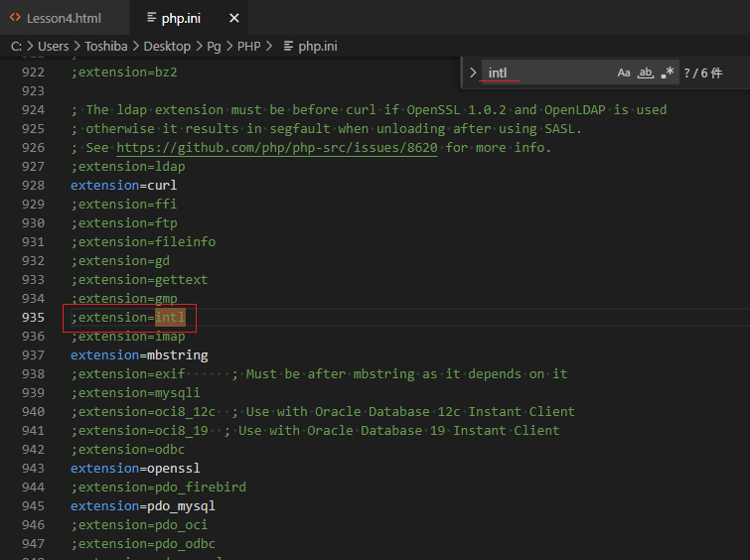Click the ;extension=bz2 line
Viewport: 750px width, 560px height.
(x=124, y=72)
